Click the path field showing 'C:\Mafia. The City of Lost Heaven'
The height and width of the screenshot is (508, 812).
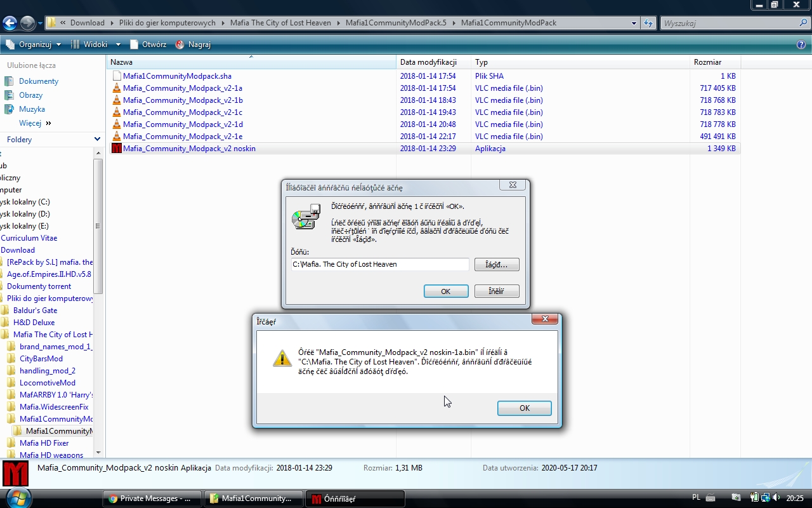[380, 264]
